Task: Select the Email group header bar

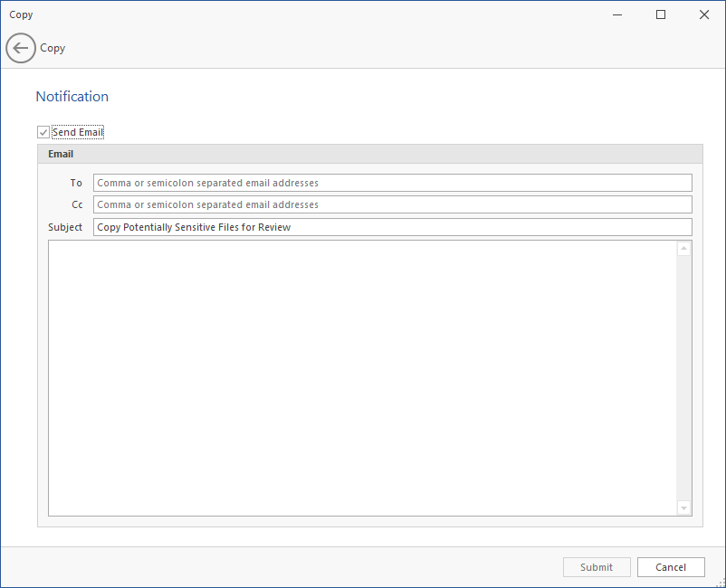Action: coord(369,154)
